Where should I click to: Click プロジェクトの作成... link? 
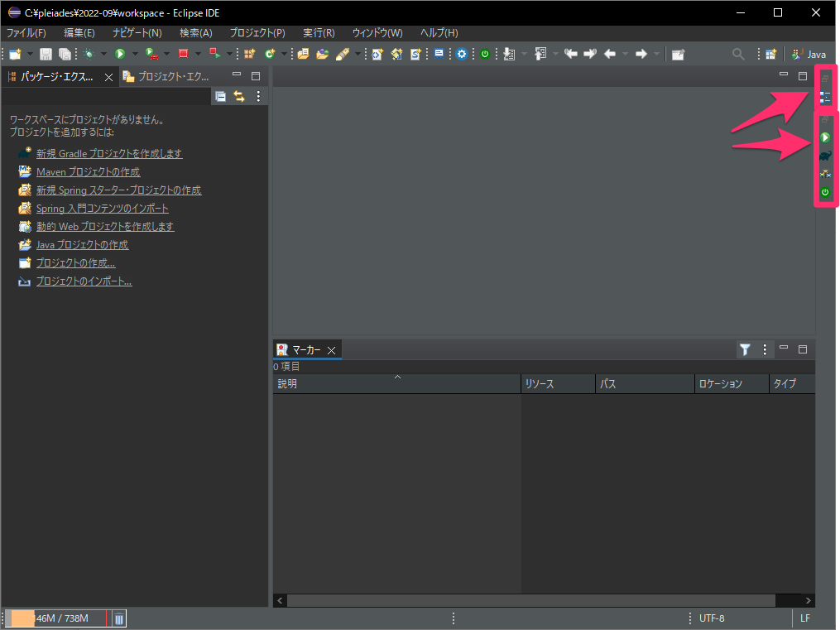75,263
